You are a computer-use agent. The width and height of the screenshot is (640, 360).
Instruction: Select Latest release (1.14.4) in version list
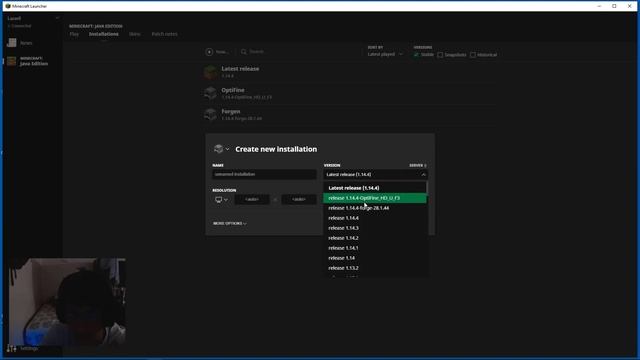pos(375,188)
